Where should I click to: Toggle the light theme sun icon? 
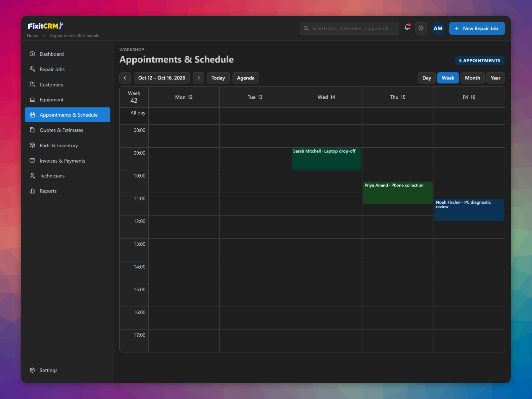coord(421,28)
